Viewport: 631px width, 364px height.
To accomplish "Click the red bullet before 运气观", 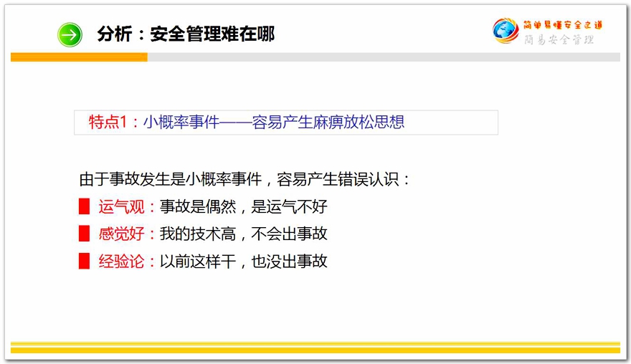I will coord(84,206).
